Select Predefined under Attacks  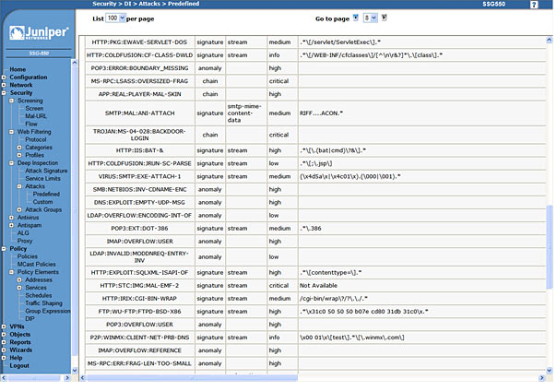[x=46, y=194]
